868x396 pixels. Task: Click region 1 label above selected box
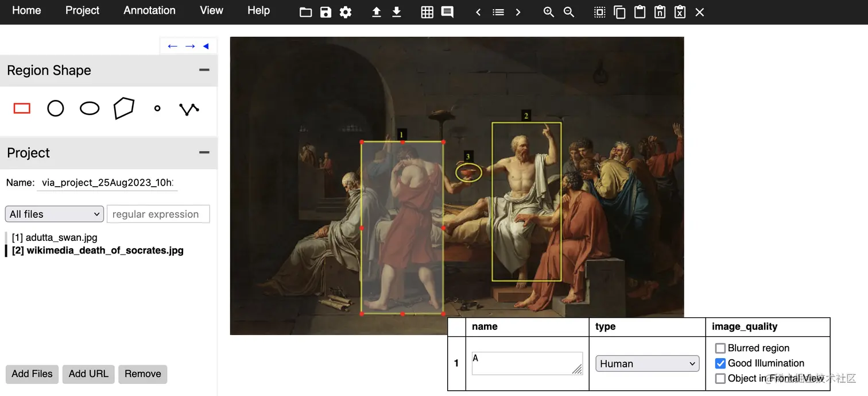pos(402,134)
